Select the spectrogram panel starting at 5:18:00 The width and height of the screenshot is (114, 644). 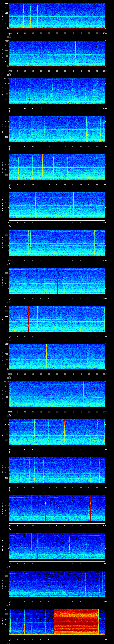tap(57, 91)
